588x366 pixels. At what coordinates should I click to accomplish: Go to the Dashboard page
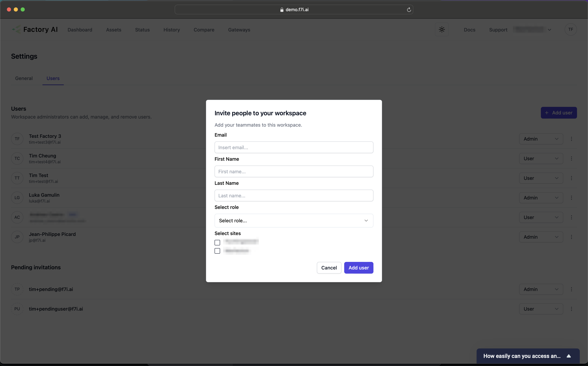(x=80, y=30)
